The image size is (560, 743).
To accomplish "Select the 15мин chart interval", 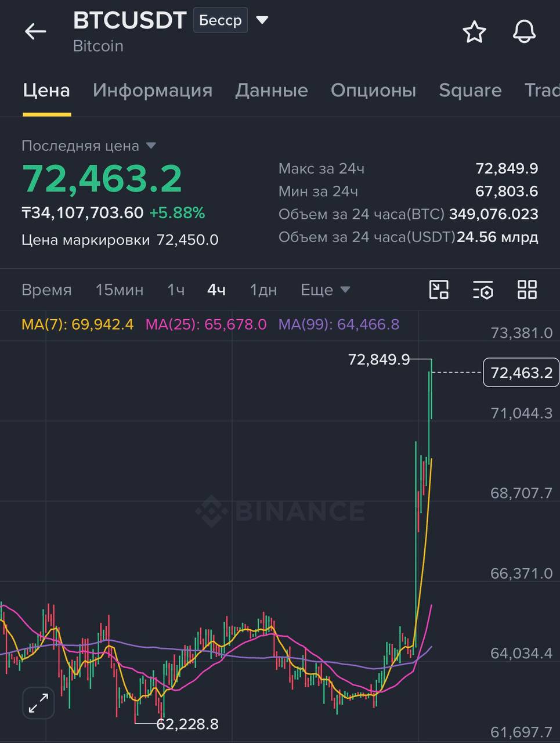I will 120,290.
